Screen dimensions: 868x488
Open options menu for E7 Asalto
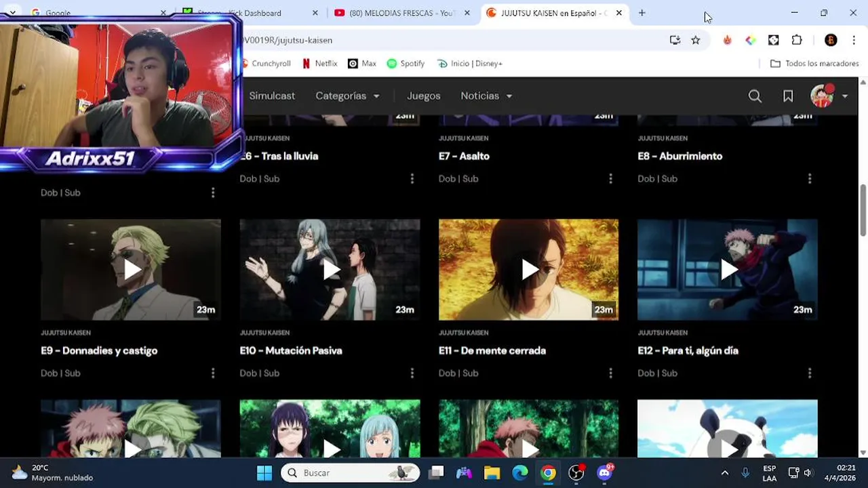[x=610, y=178]
